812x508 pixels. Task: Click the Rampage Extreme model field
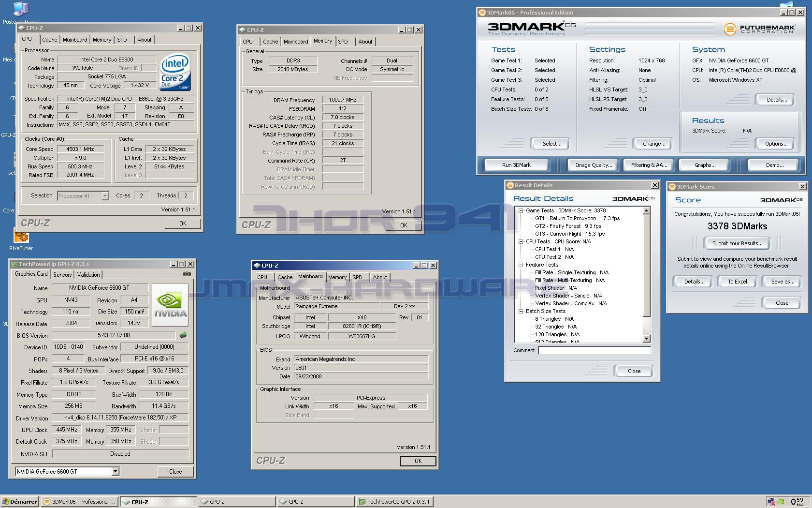(x=337, y=306)
